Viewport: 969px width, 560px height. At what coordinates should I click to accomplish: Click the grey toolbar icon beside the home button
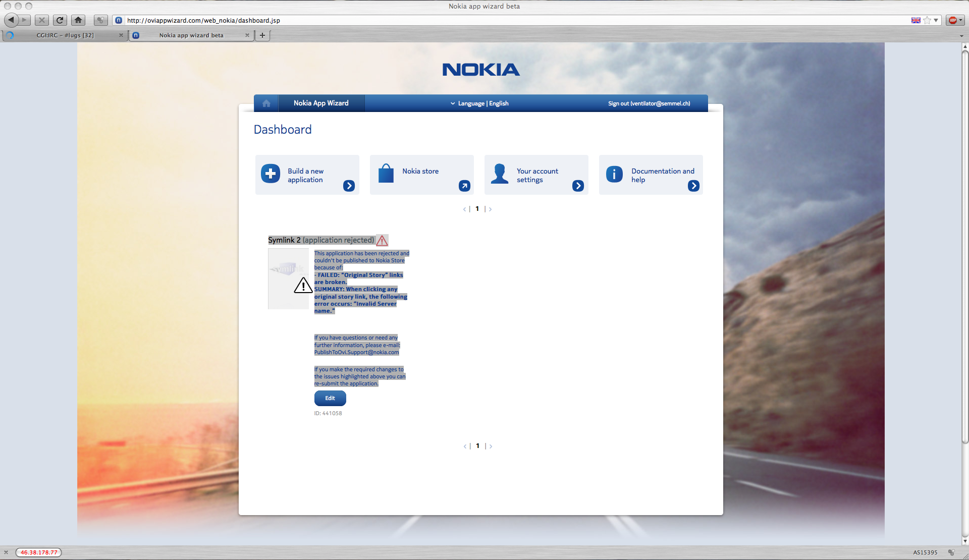(x=100, y=20)
